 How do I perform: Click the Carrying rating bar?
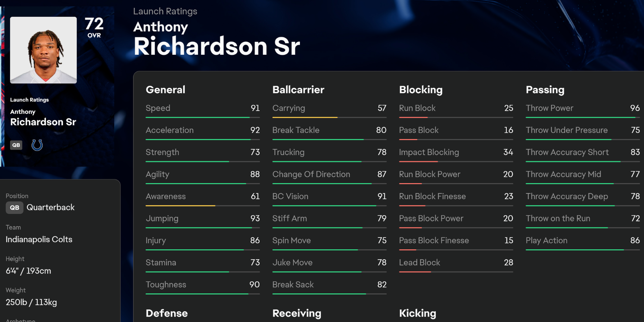click(329, 118)
